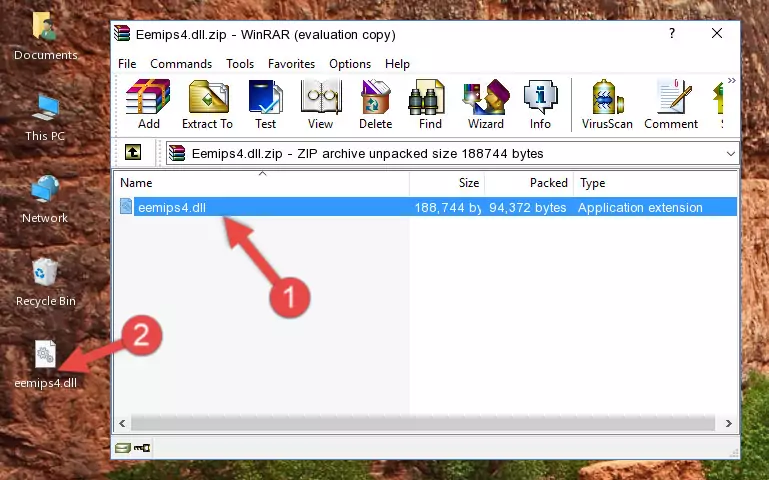Open the Comment tool
The width and height of the screenshot is (769, 480).
(671, 104)
